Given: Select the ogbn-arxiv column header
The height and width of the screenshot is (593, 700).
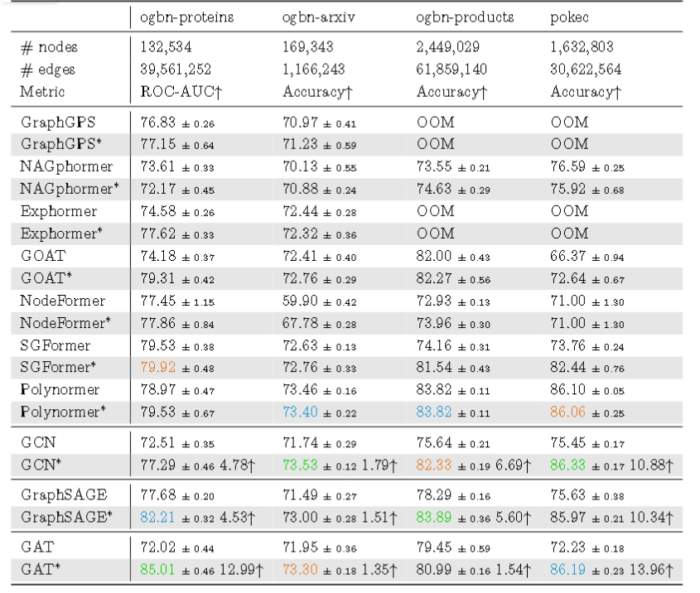Looking at the screenshot, I should point(317,17).
